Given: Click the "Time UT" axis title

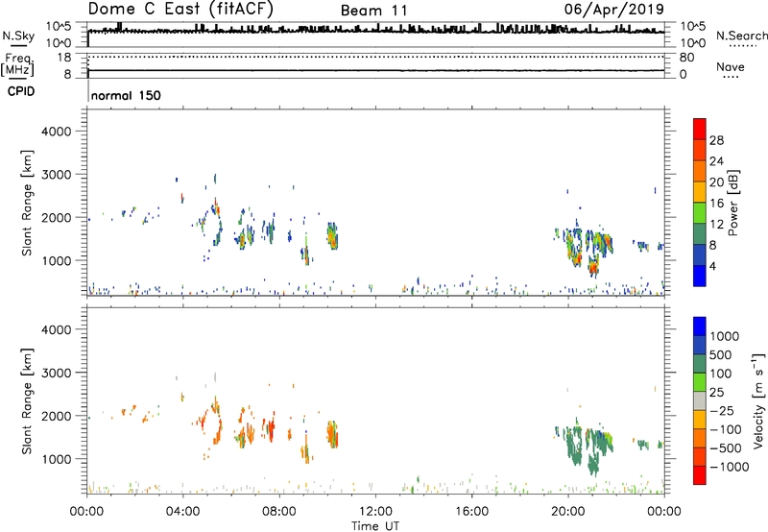Looking at the screenshot, I should click(x=375, y=526).
